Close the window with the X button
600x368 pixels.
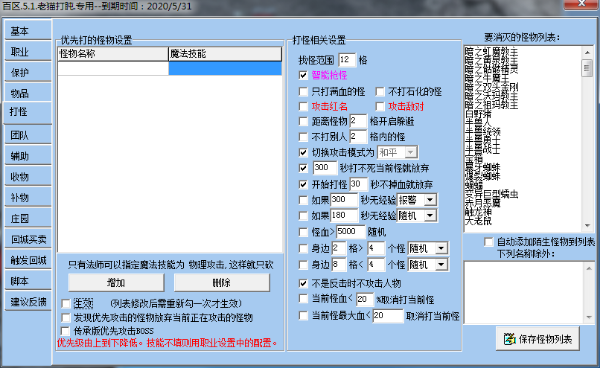[x=582, y=4]
